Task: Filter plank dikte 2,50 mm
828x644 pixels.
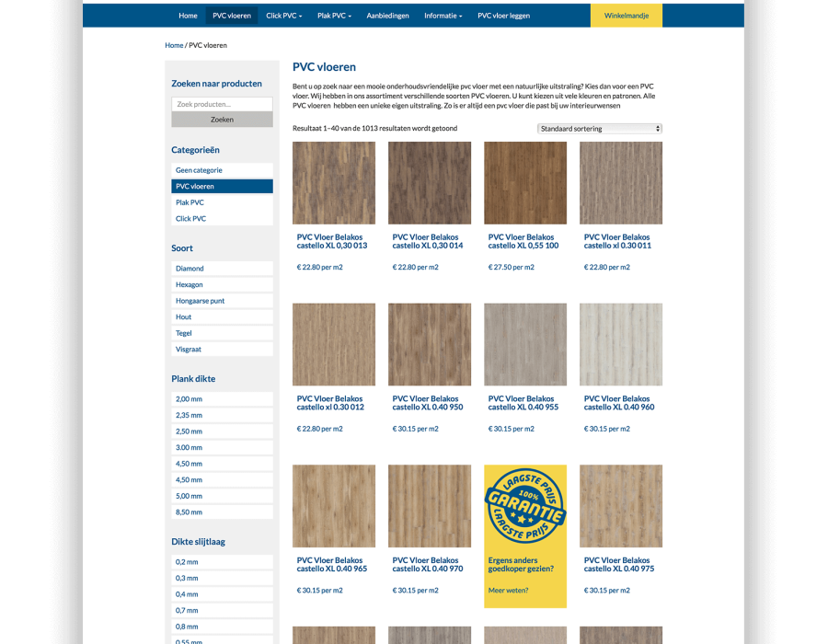Action: pos(222,431)
